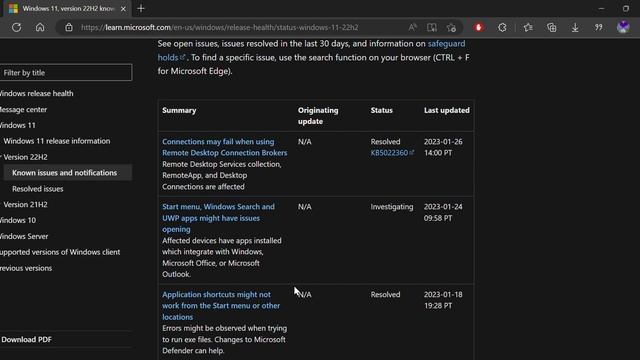The image size is (640, 360).
Task: Minimize the browser window
Action: (601, 8)
